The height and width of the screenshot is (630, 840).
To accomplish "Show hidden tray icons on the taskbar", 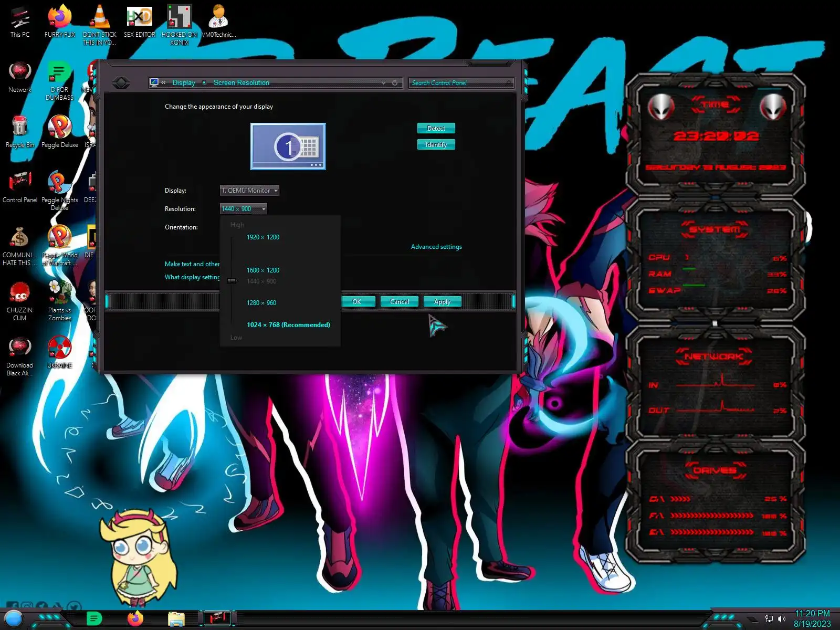I will 753,619.
